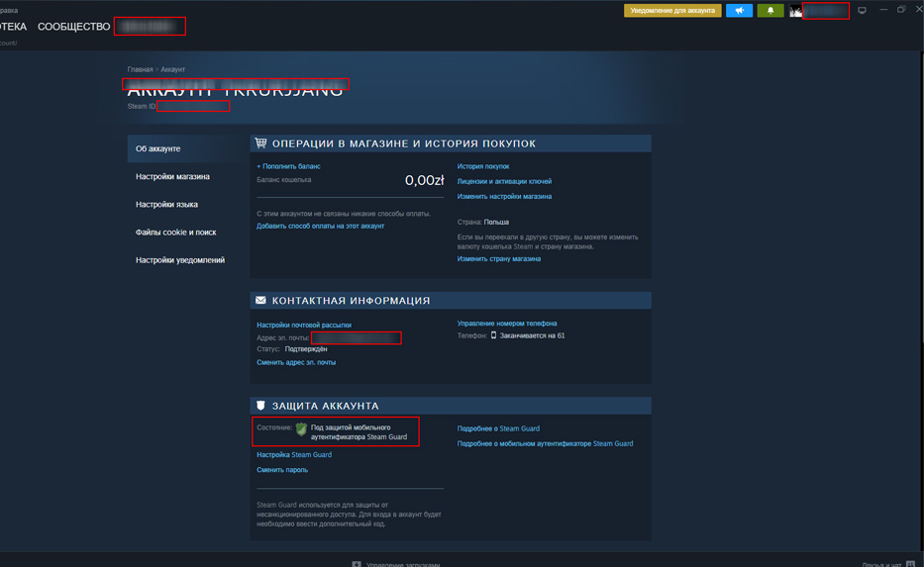
Task: Click the downloads manager icon in bottom bar
Action: click(x=357, y=564)
